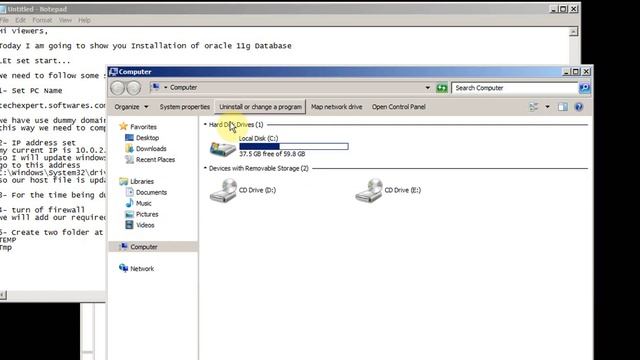Click 'CD Drive (E:)' label text
The width and height of the screenshot is (640, 360).
[402, 190]
